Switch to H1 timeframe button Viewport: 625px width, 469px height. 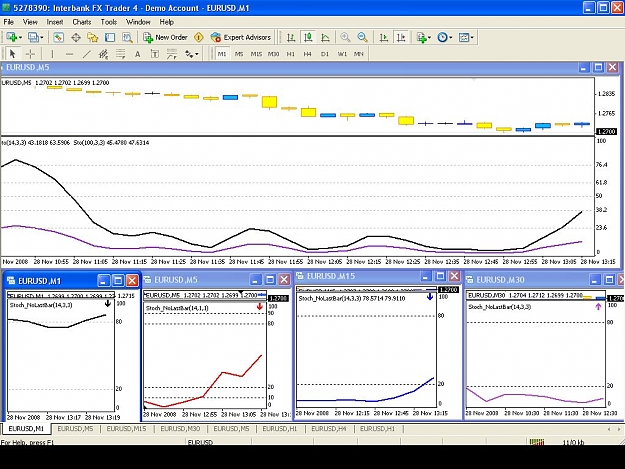(x=291, y=54)
